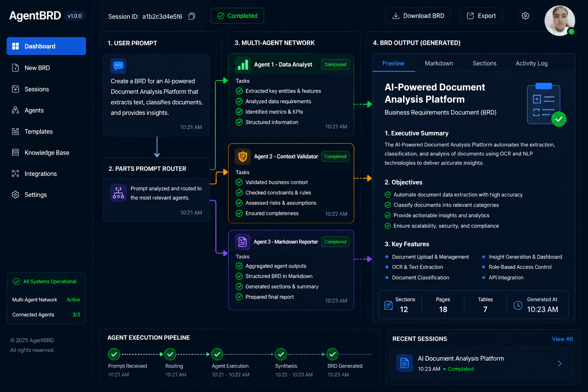The image size is (588, 392).
Task: Click the 'Identified metrics & KPIs' task check
Action: point(239,112)
